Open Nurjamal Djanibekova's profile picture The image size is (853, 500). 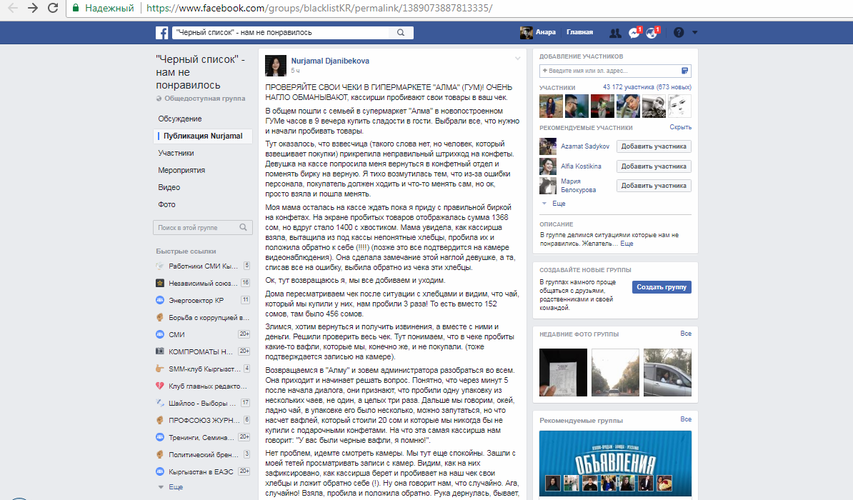(274, 65)
